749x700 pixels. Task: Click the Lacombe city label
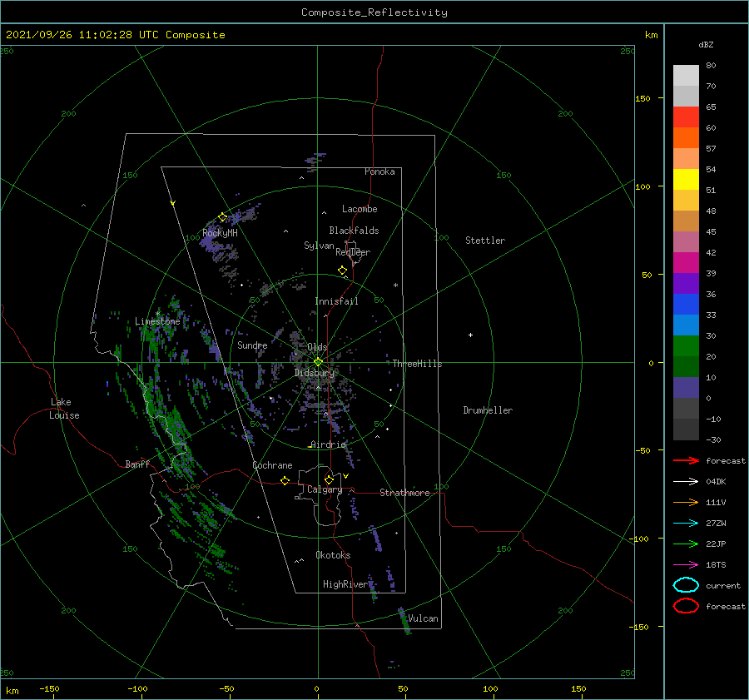coord(360,209)
